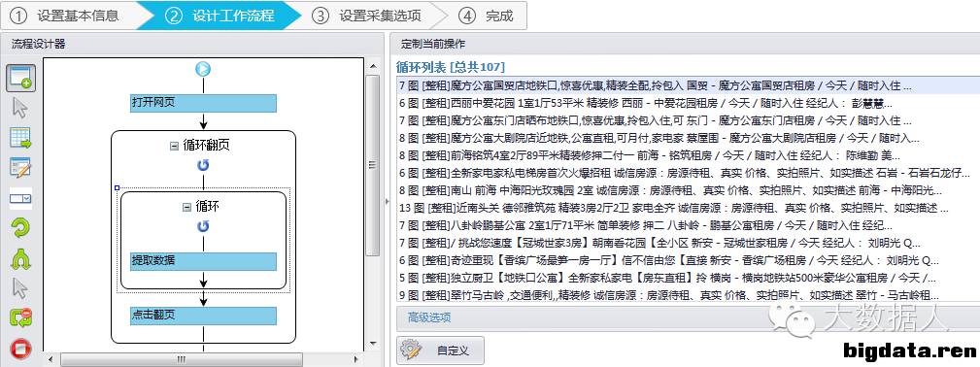
Task: Select the open webpage tool icon
Action: (x=21, y=78)
